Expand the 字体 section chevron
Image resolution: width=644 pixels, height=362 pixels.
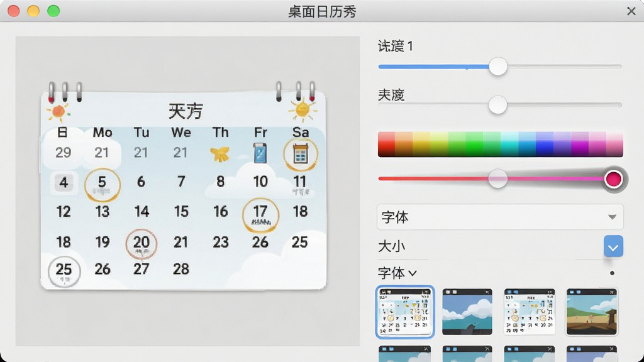[413, 273]
